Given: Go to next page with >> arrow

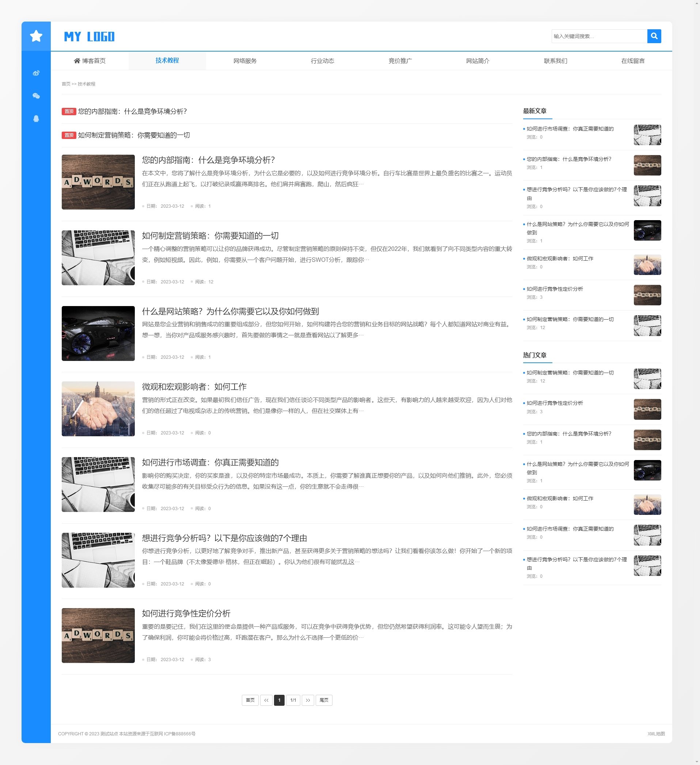Looking at the screenshot, I should coord(308,700).
